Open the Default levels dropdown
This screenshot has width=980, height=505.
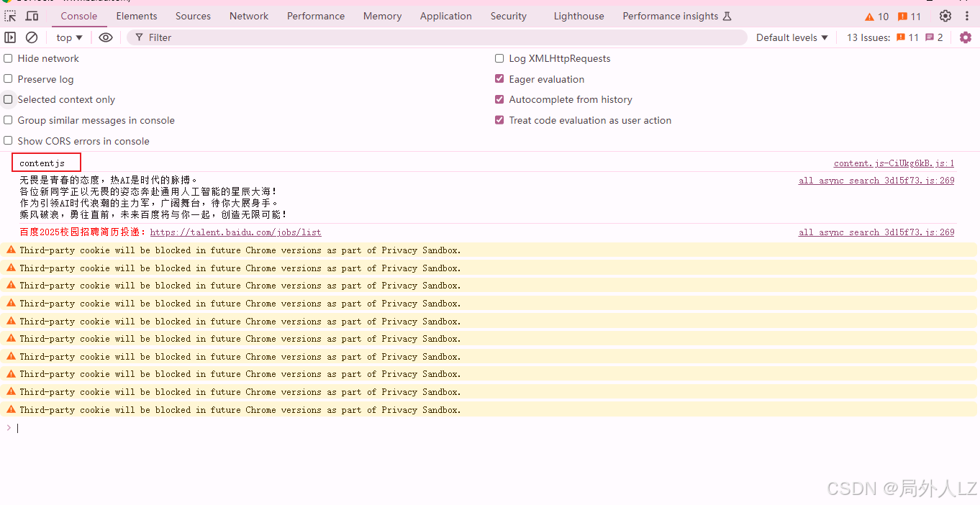[x=791, y=37]
